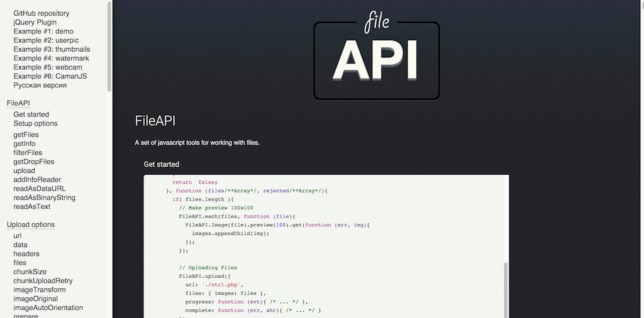Click the FileAPI main page heading
Image resolution: width=644 pixels, height=318 pixels.
[x=155, y=121]
